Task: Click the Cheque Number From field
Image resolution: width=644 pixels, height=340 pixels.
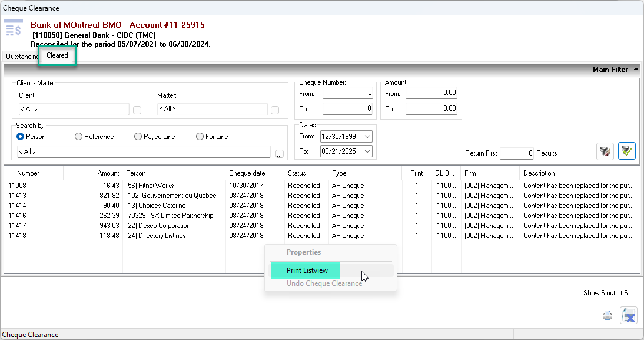Action: pyautogui.click(x=348, y=93)
